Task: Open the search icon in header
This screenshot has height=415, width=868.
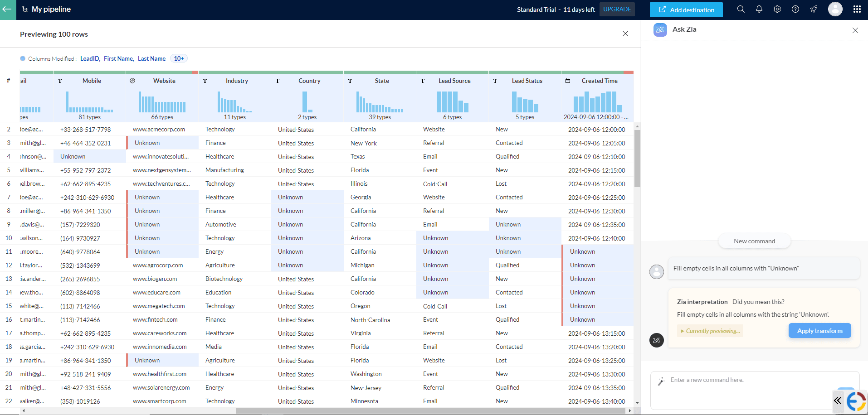Action: (x=741, y=10)
